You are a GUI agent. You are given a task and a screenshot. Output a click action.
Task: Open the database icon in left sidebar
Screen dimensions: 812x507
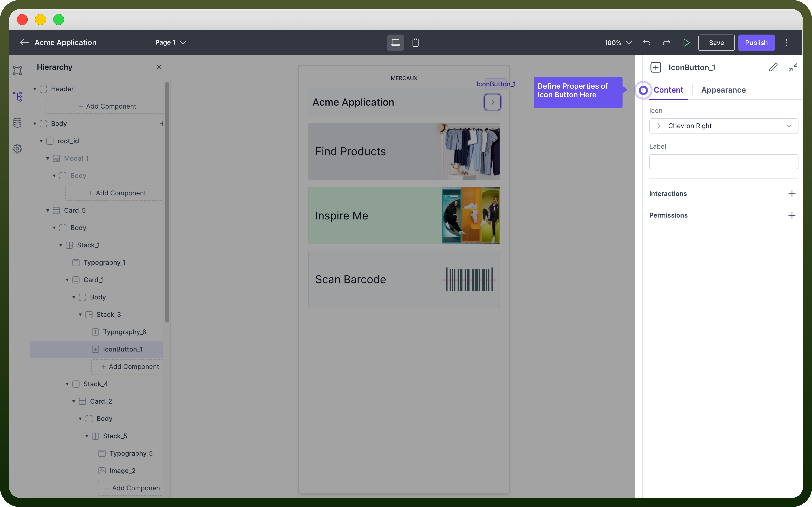pyautogui.click(x=17, y=123)
